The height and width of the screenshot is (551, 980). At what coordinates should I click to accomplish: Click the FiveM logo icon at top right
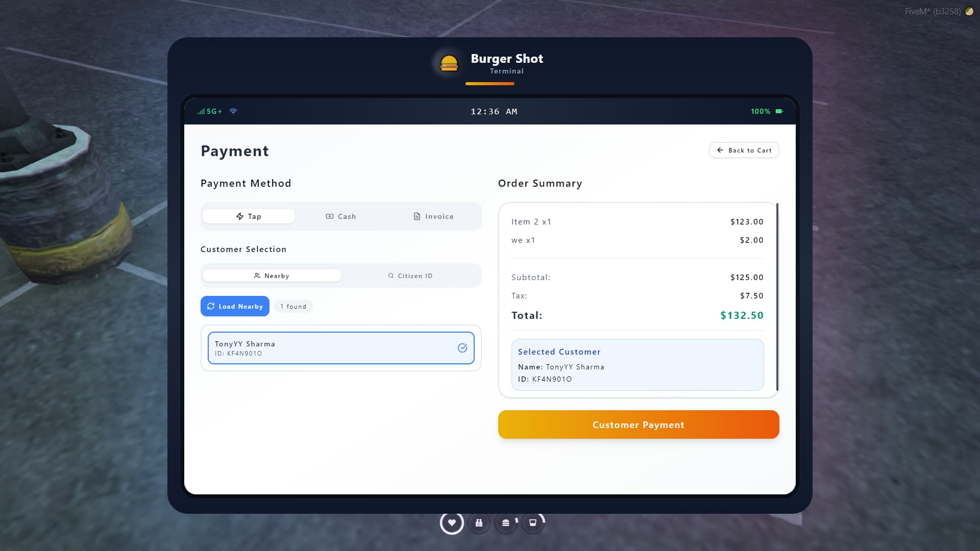(969, 11)
